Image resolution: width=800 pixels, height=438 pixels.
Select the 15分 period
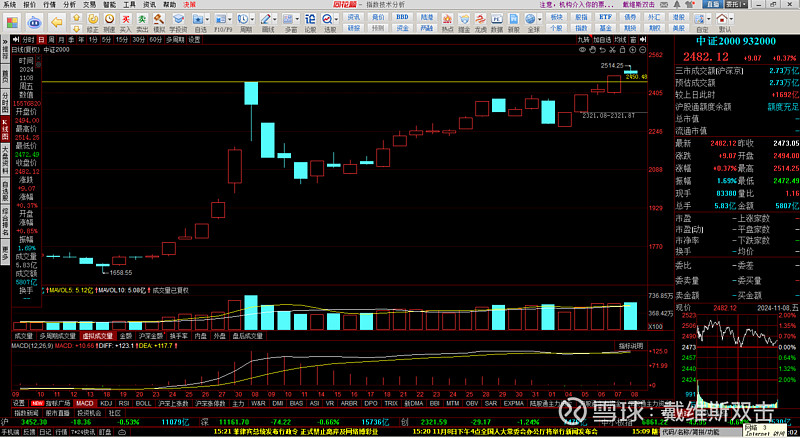[122, 40]
